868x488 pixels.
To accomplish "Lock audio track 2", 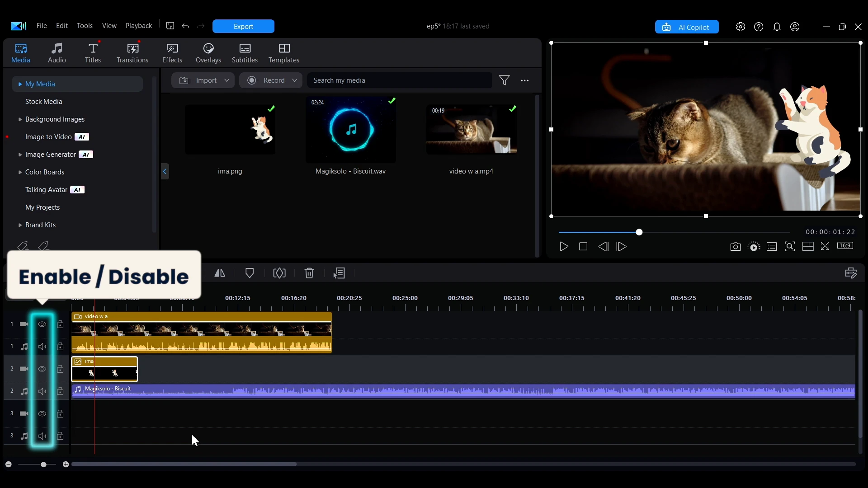I will [60, 391].
